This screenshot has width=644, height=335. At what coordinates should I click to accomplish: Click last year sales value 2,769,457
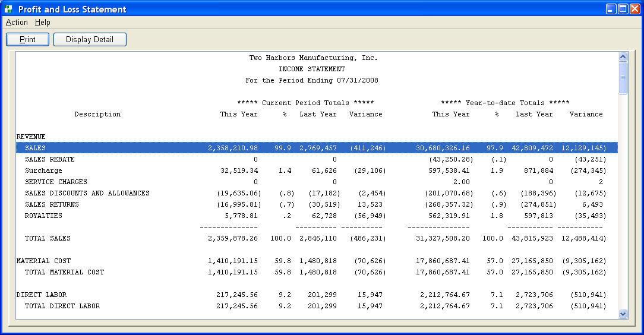(318, 148)
